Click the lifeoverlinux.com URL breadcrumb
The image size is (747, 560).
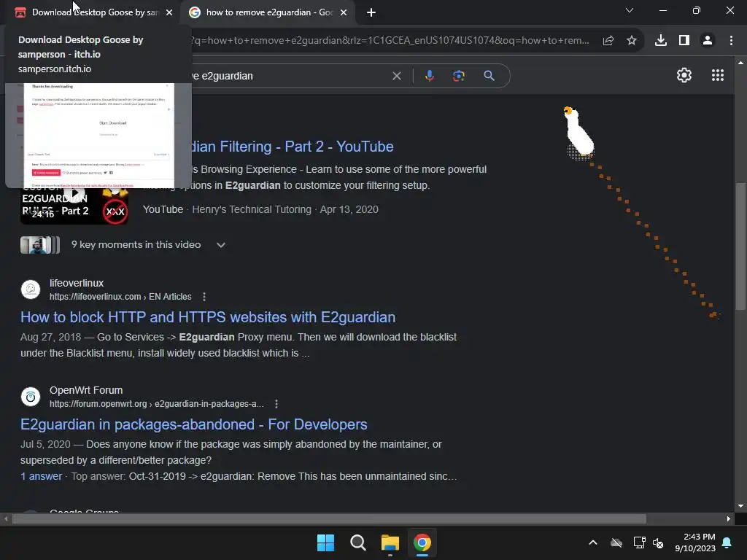tap(120, 297)
